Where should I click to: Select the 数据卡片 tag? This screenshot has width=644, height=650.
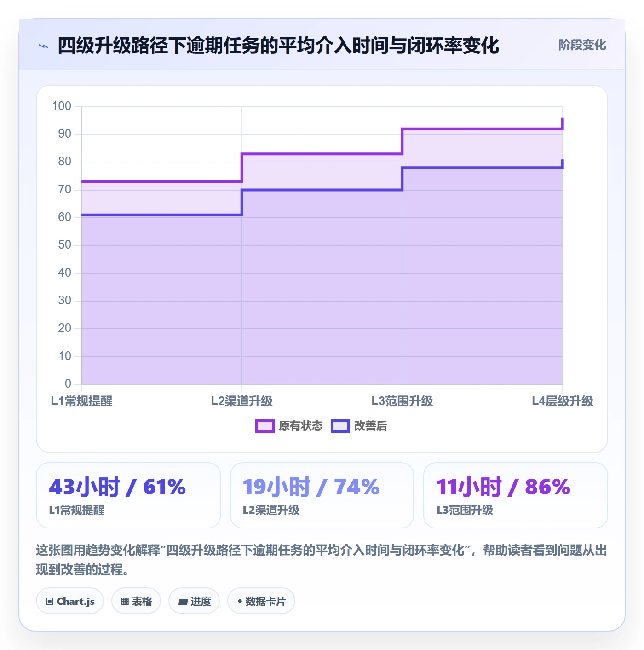261,601
